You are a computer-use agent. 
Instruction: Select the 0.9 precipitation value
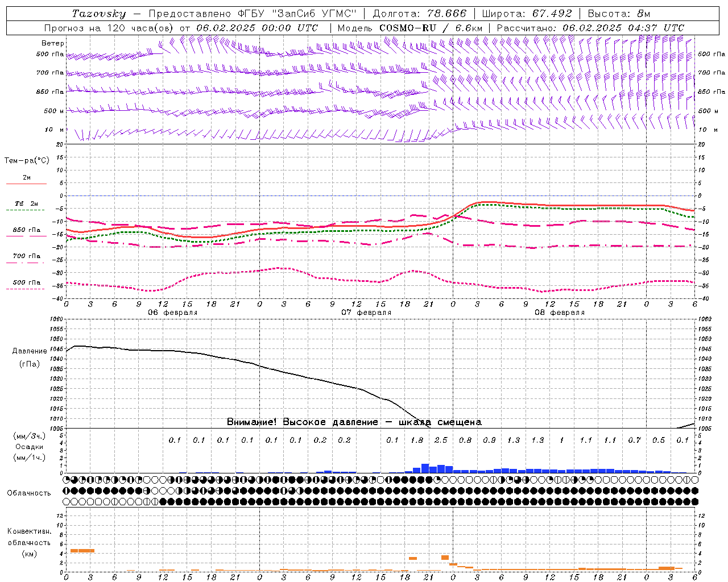489,440
